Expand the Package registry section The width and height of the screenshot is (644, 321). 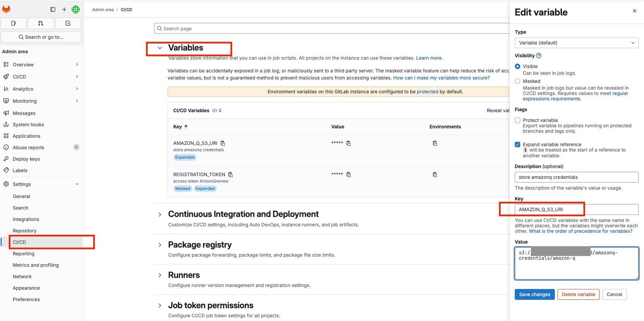[160, 245]
